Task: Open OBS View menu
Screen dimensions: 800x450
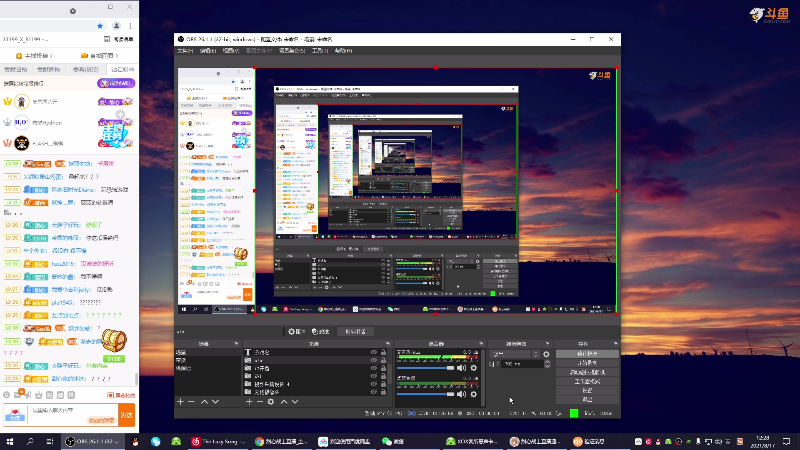Action: 231,51
